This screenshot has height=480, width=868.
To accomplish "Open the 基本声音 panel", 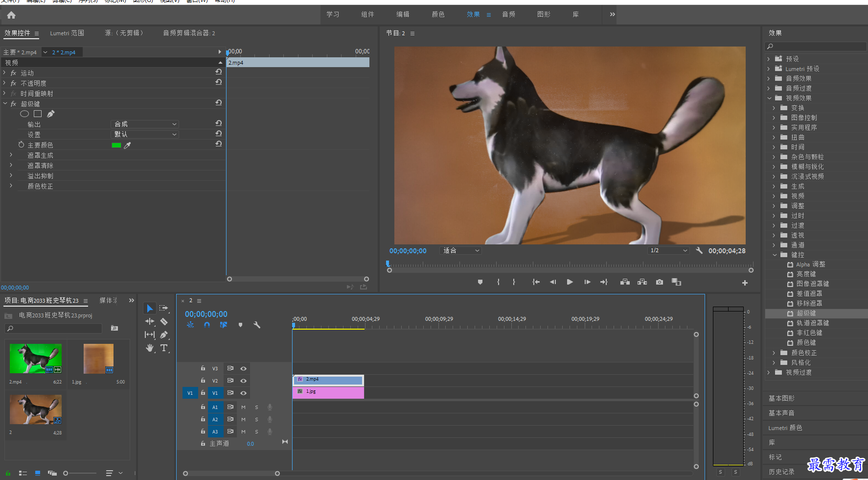I will pyautogui.click(x=781, y=413).
